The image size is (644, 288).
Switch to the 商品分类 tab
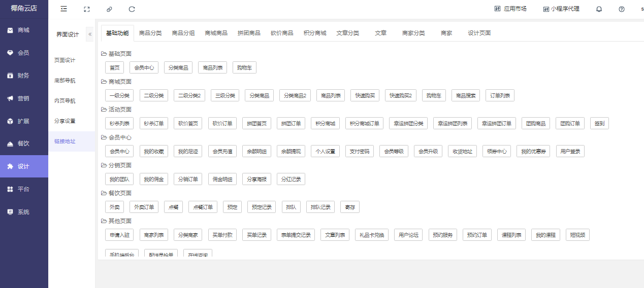pyautogui.click(x=150, y=33)
